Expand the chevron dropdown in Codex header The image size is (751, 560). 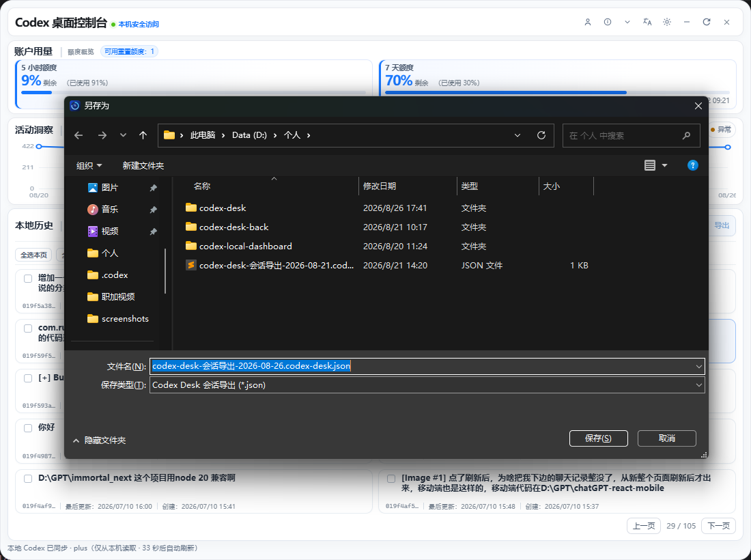(627, 22)
